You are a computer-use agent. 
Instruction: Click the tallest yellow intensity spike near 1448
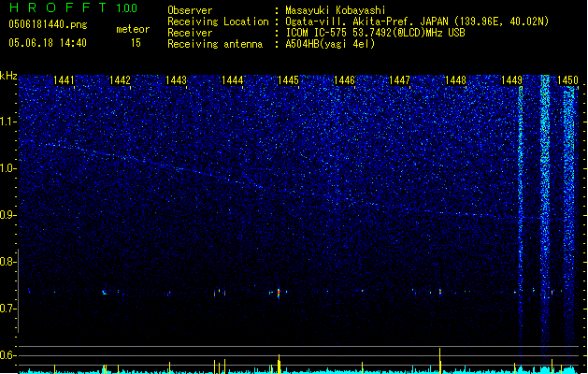440,360
